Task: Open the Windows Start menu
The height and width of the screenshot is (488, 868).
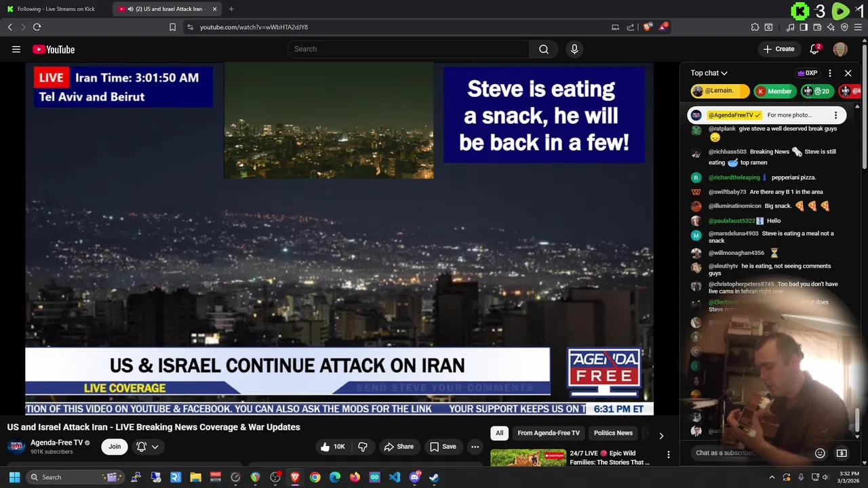Action: [x=14, y=477]
